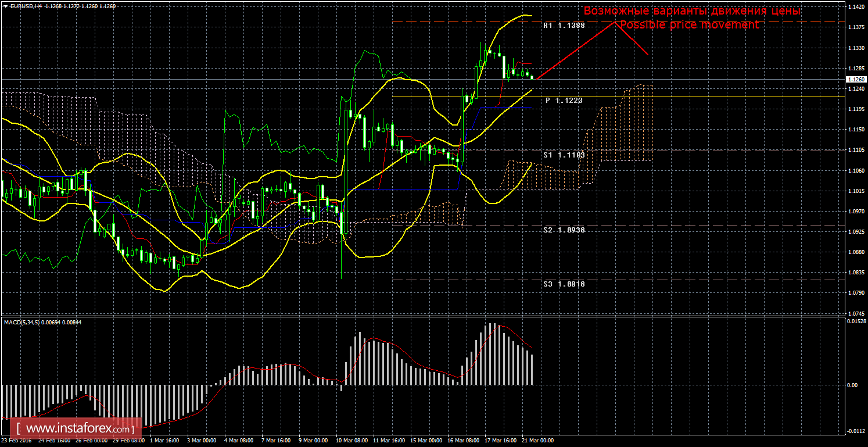This screenshot has width=868, height=447.
Task: Click the 24 Feb 16:00 time label
Action: click(x=55, y=441)
